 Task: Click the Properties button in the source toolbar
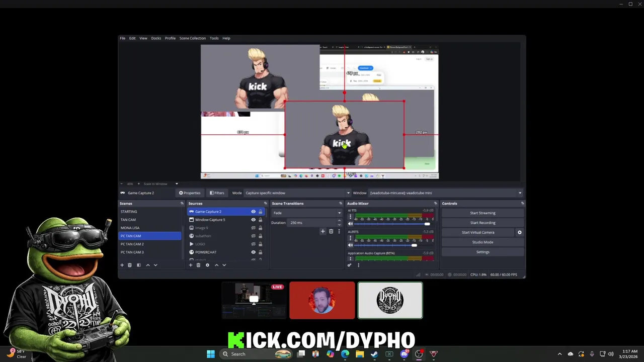coord(190,193)
